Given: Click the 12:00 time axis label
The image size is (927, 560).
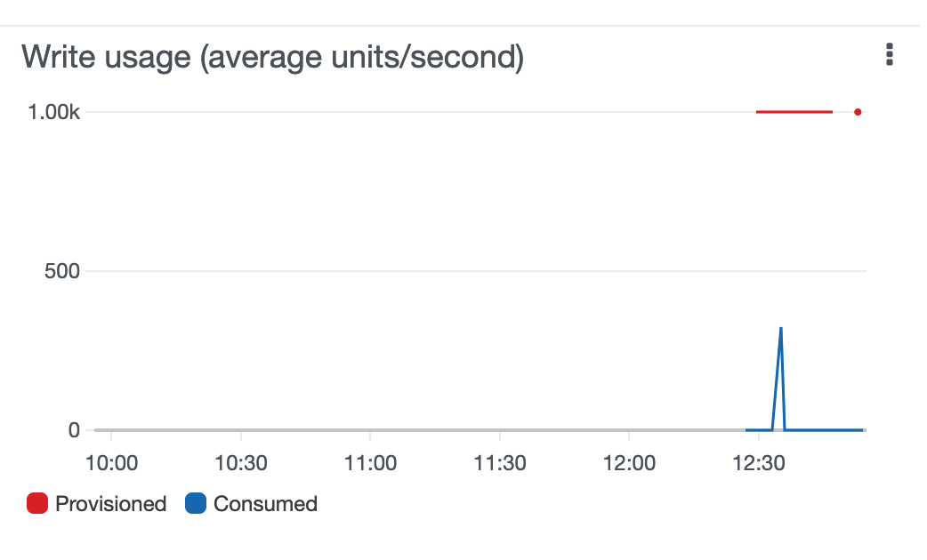Looking at the screenshot, I should pyautogui.click(x=629, y=463).
